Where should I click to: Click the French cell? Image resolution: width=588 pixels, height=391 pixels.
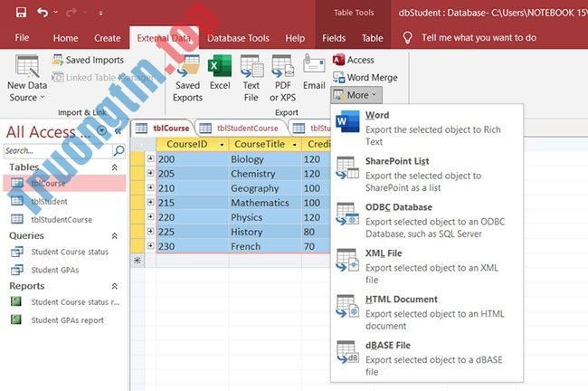click(x=265, y=246)
